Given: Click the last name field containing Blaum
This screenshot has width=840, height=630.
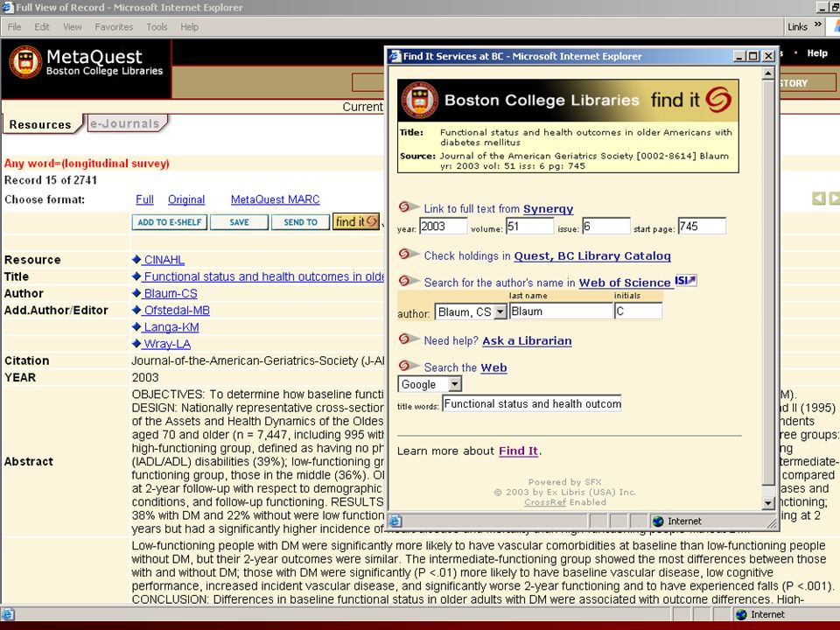Looking at the screenshot, I should click(x=561, y=311).
